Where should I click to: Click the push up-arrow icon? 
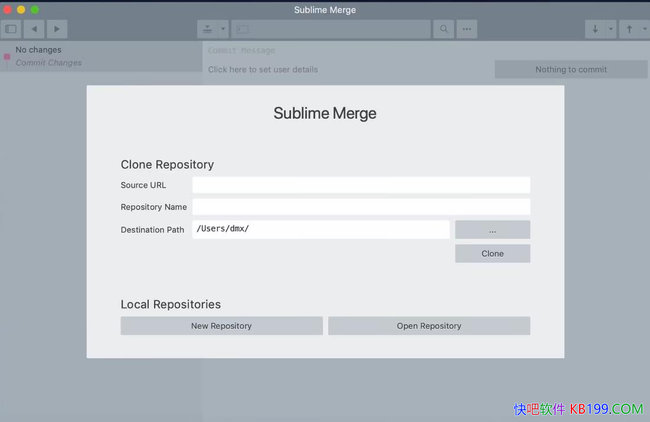(x=629, y=29)
